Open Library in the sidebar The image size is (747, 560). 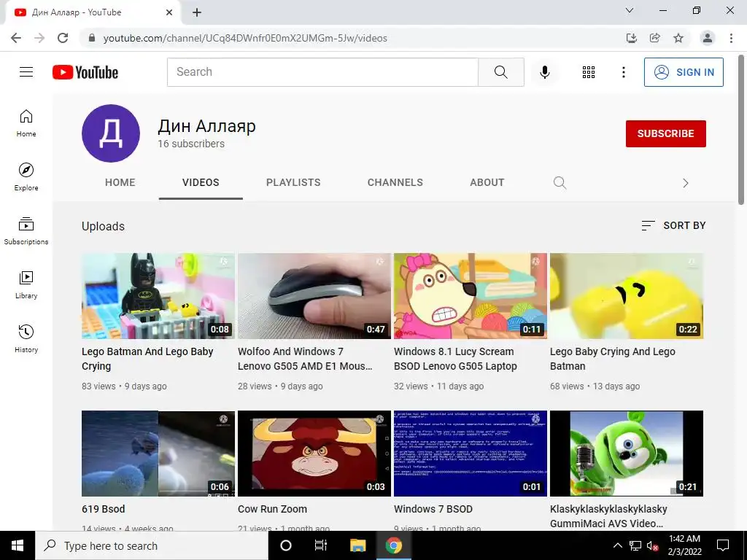tap(26, 285)
